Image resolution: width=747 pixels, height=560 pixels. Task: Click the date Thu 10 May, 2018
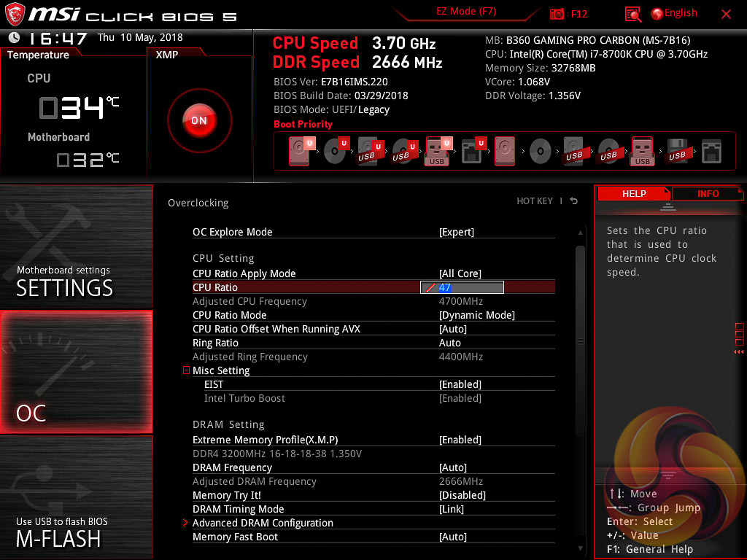click(x=140, y=37)
